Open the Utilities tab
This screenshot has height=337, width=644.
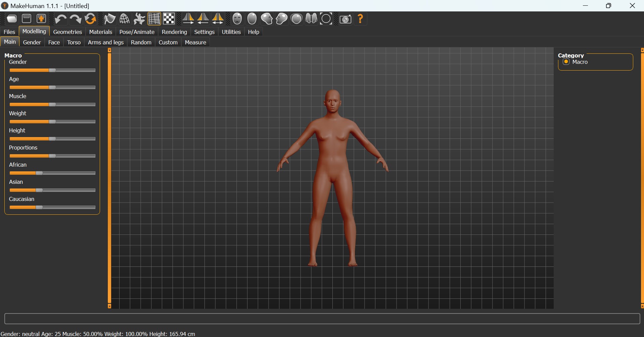231,32
